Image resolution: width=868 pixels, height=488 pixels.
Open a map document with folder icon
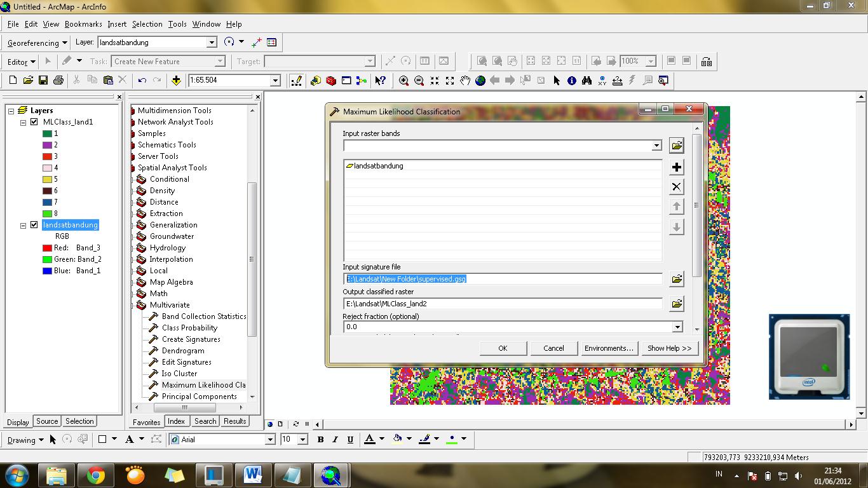coord(28,80)
